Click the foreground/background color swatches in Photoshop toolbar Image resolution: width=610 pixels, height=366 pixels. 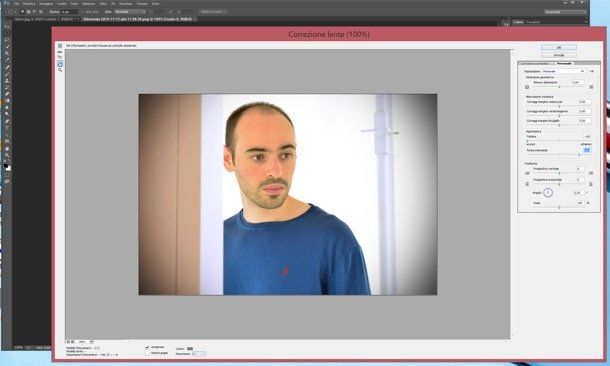(7, 167)
